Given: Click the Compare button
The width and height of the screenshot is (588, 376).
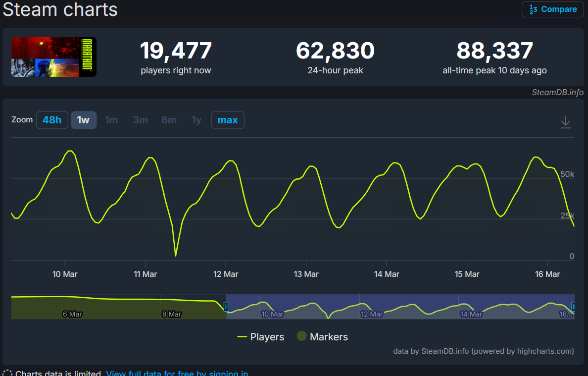Looking at the screenshot, I should [x=552, y=9].
